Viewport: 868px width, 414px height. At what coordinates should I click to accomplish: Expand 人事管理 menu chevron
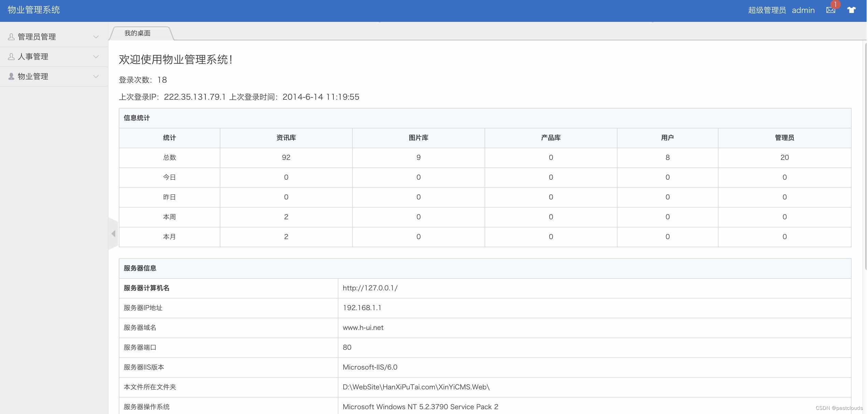pos(96,57)
